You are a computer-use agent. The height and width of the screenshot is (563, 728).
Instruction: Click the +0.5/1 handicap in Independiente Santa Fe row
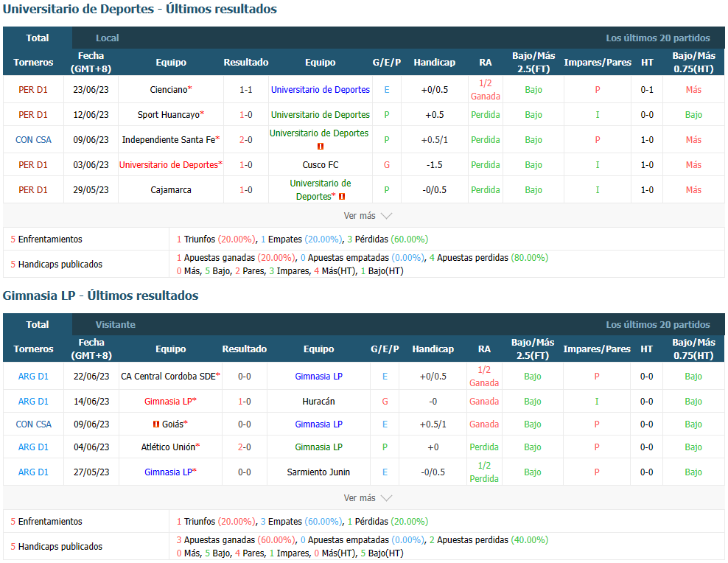(x=435, y=140)
